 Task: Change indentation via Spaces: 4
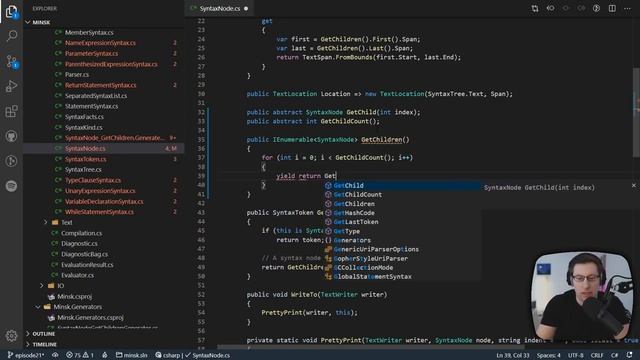coord(549,355)
